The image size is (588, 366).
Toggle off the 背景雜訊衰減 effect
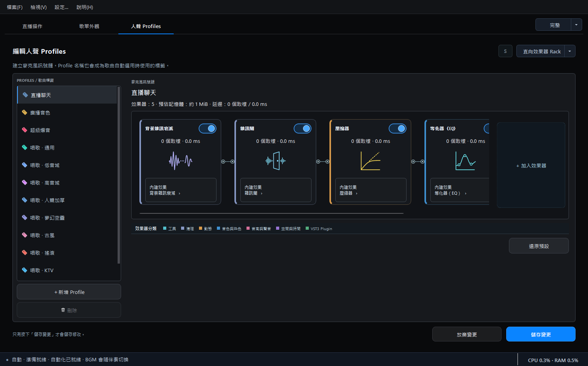(208, 128)
